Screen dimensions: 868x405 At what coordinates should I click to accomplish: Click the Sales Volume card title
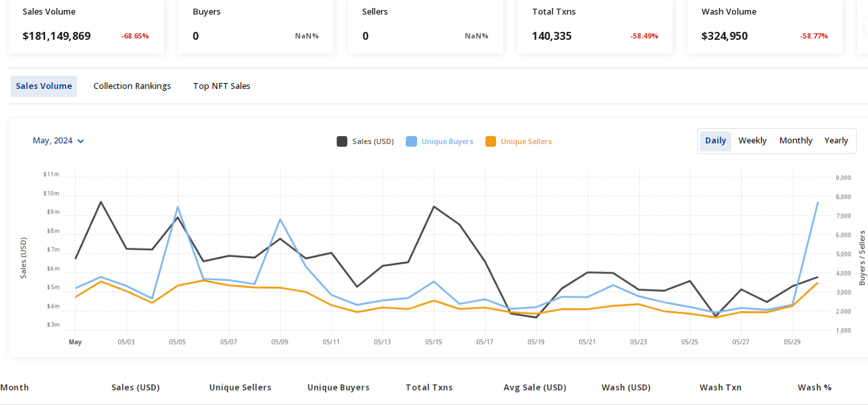coord(49,12)
